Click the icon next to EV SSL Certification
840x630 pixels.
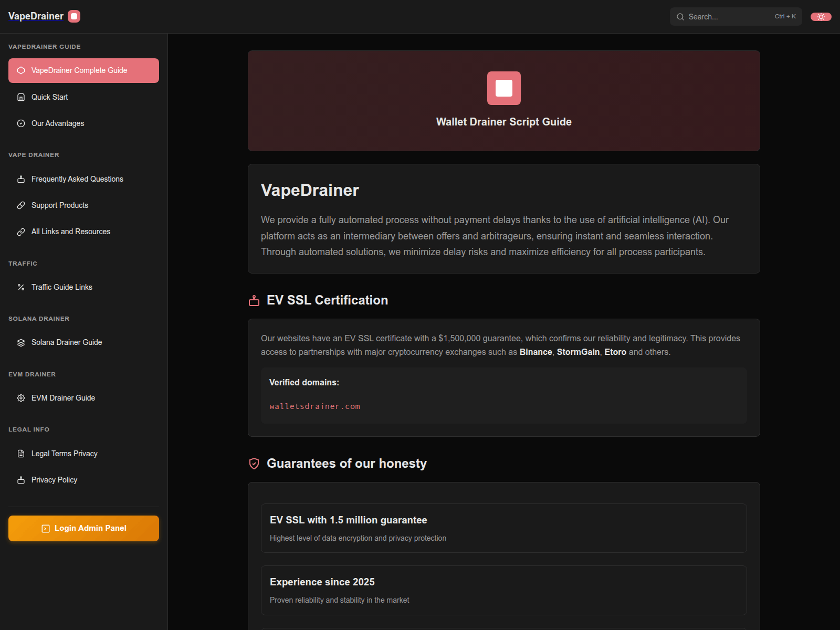254,301
